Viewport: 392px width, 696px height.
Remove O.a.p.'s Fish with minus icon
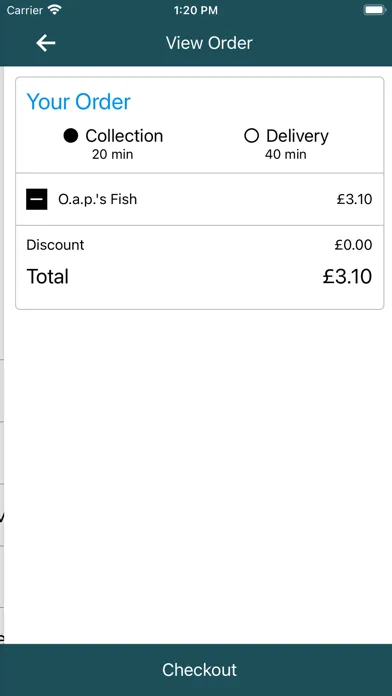37,199
